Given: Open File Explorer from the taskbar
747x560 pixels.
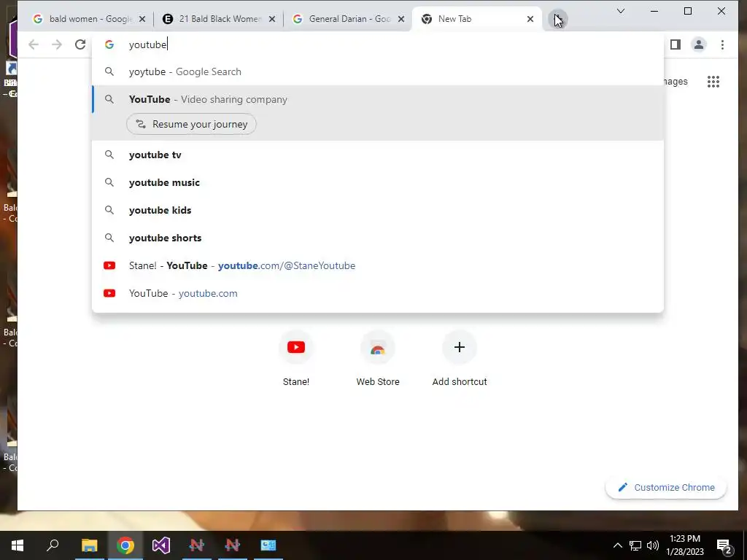Looking at the screenshot, I should click(x=89, y=545).
